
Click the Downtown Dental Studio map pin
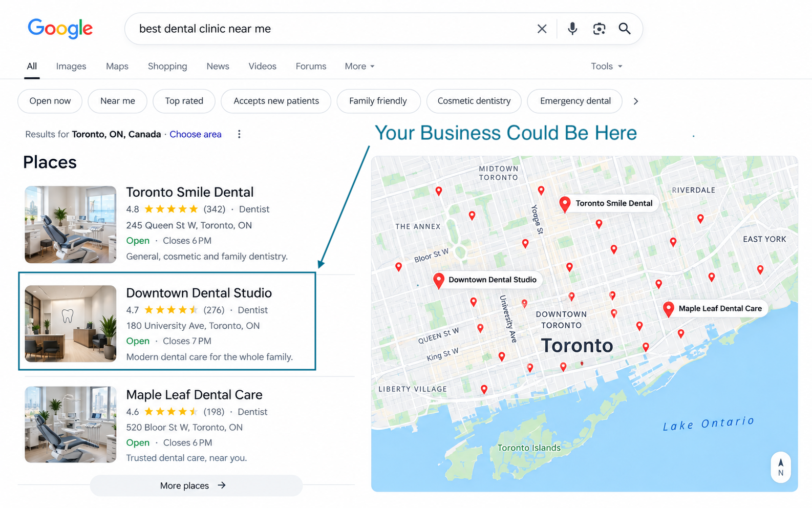(439, 281)
